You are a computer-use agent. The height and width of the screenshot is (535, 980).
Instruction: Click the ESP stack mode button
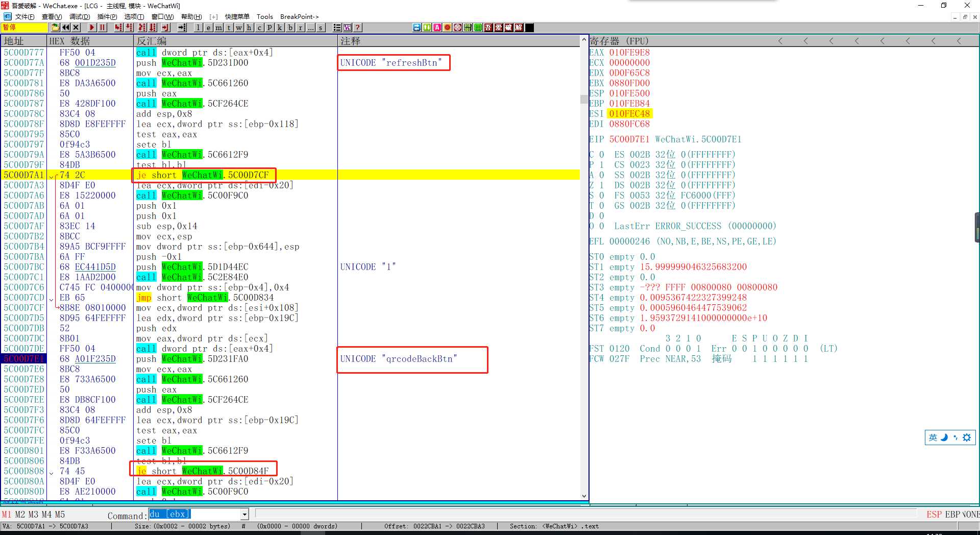point(934,514)
